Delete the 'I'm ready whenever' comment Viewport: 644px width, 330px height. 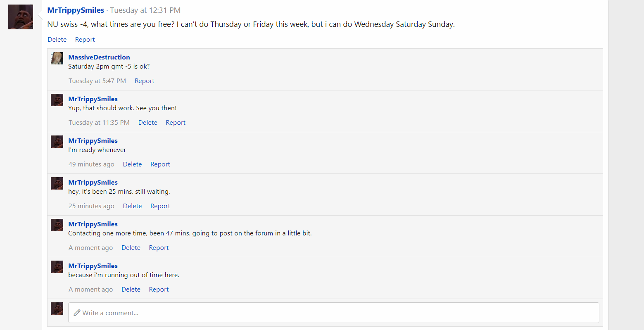132,164
